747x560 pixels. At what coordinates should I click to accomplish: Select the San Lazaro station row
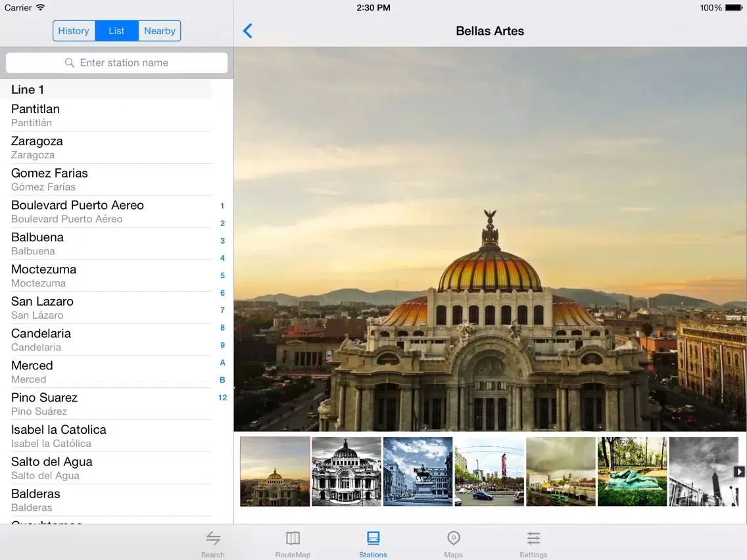[x=106, y=308]
